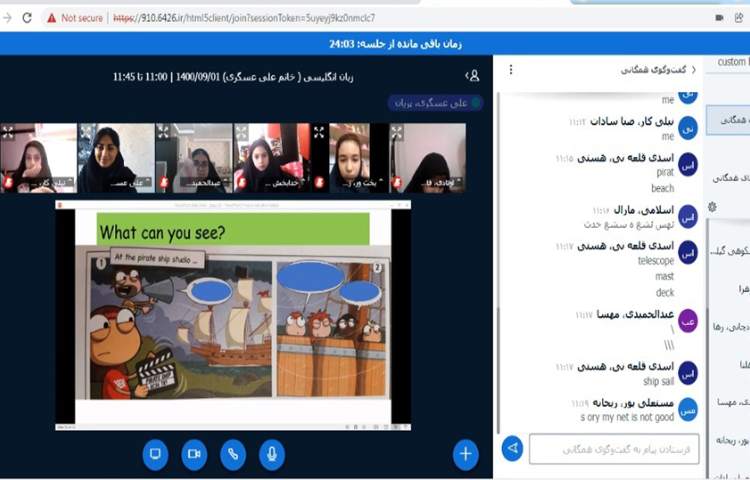Send the chat message with arrow button
The height and width of the screenshot is (480, 750).
[512, 448]
